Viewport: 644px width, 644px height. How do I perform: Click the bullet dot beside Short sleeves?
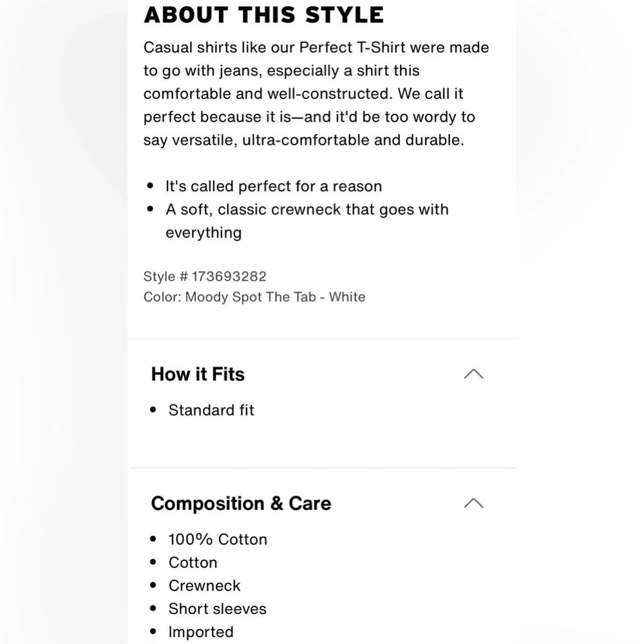[153, 609]
